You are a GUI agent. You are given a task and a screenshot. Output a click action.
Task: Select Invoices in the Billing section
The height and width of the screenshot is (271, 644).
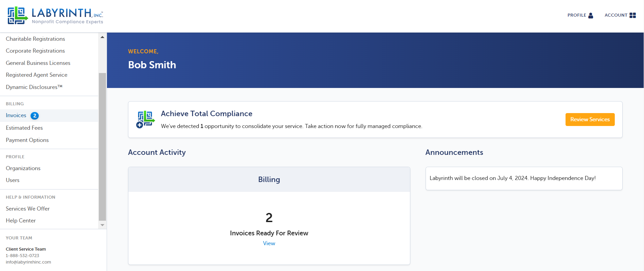pyautogui.click(x=16, y=115)
